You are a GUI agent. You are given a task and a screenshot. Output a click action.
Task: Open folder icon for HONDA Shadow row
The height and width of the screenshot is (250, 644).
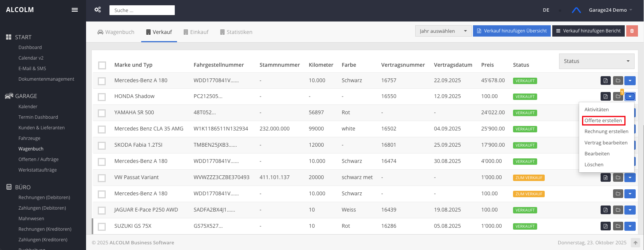click(x=618, y=97)
